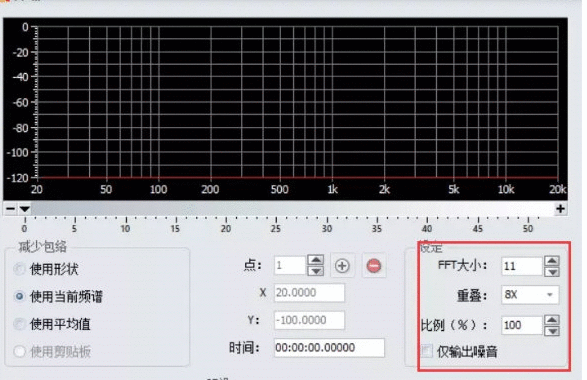
Task: Click the 时间 field 00:00:00.00000
Action: coord(329,348)
